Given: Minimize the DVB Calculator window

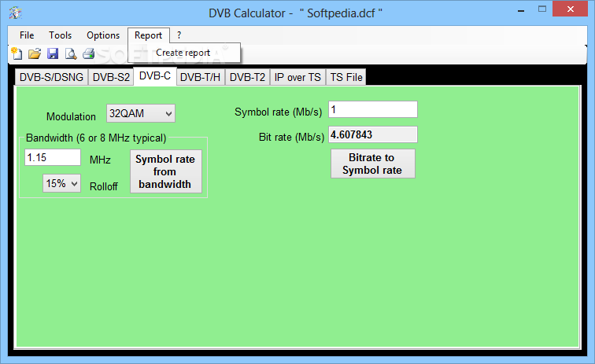Looking at the screenshot, I should coord(521,11).
